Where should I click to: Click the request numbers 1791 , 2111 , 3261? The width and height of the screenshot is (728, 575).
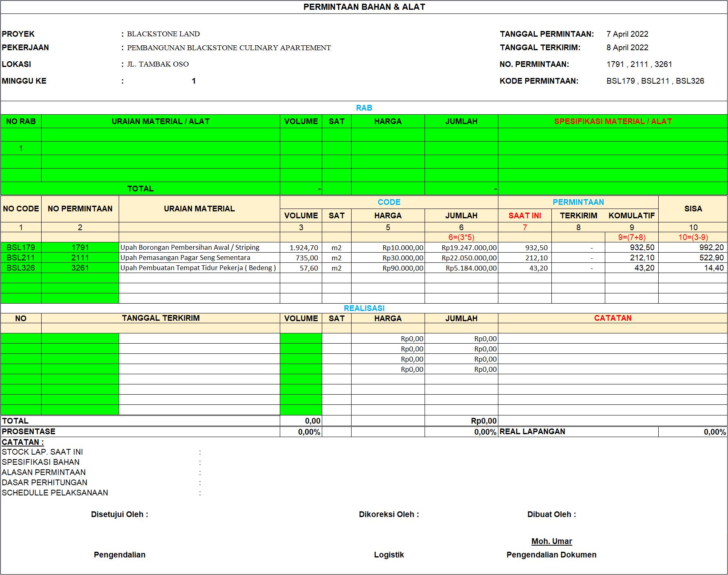coord(639,64)
